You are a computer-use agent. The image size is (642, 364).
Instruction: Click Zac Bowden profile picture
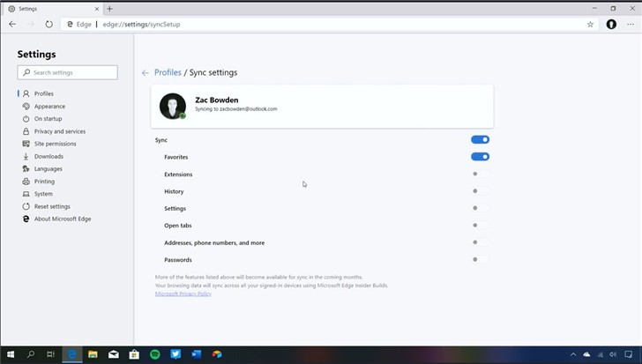tap(172, 107)
